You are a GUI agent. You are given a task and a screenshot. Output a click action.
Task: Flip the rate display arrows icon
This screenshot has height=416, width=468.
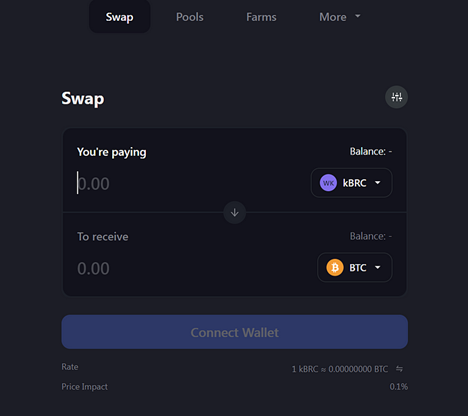(399, 369)
